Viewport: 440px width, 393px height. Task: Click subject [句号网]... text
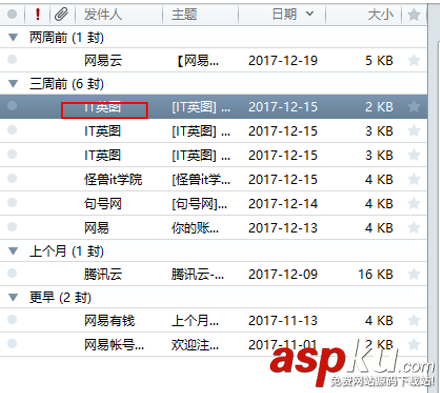199,204
